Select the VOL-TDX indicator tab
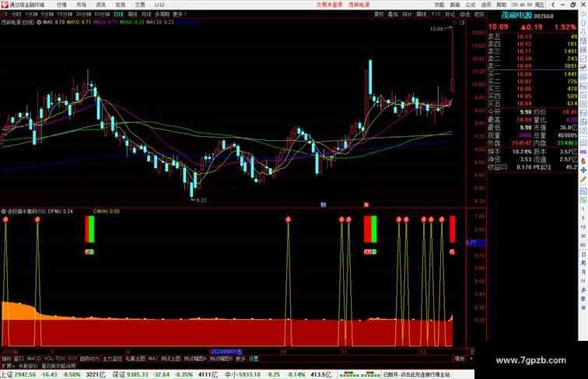Viewport: 588px width, 379px height. pyautogui.click(x=54, y=359)
